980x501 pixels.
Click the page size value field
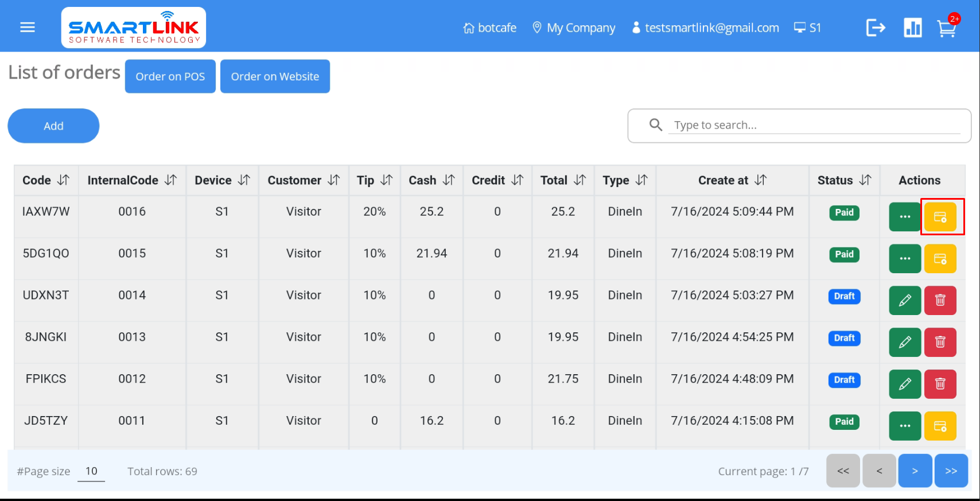click(91, 471)
